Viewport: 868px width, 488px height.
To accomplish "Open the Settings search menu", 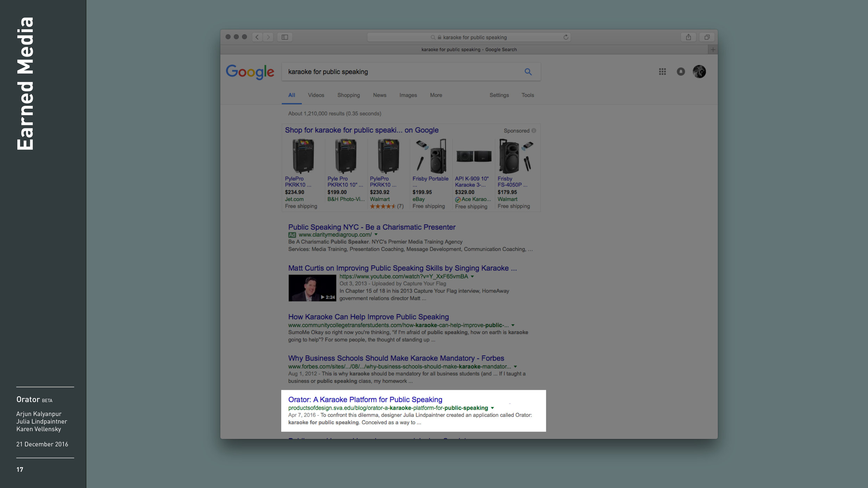I will pos(499,95).
